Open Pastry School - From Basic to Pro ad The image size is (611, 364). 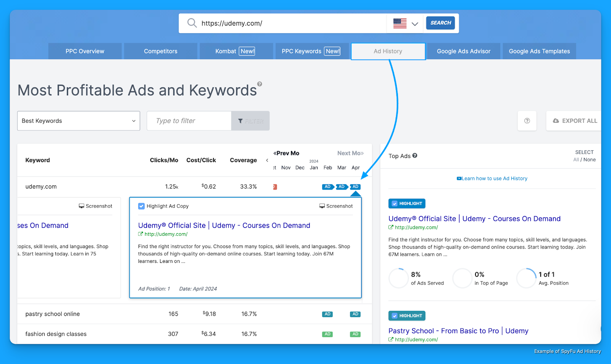[x=459, y=331]
